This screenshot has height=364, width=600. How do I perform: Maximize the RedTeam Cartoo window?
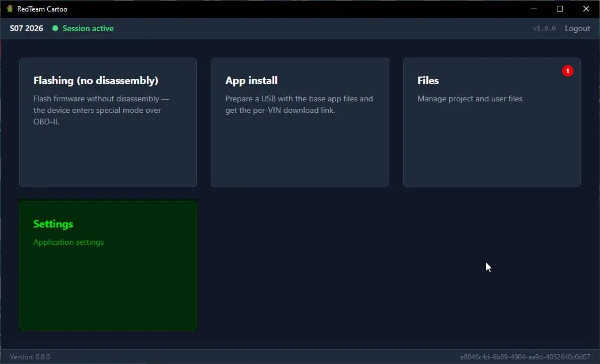[560, 9]
